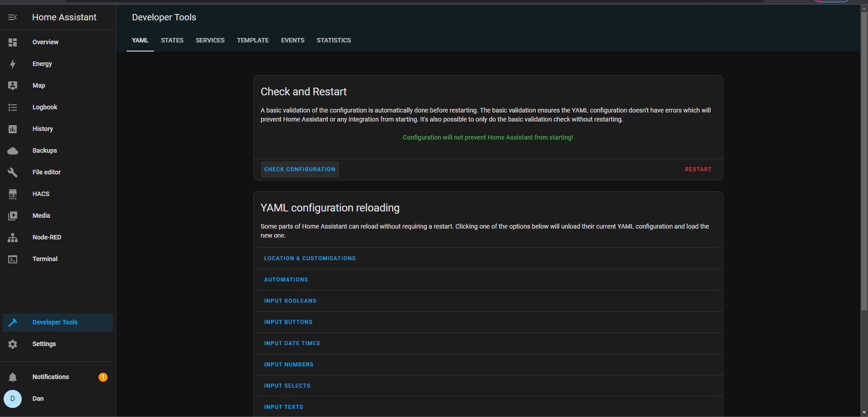Open History label in the sidebar
This screenshot has height=417, width=868.
coord(42,129)
